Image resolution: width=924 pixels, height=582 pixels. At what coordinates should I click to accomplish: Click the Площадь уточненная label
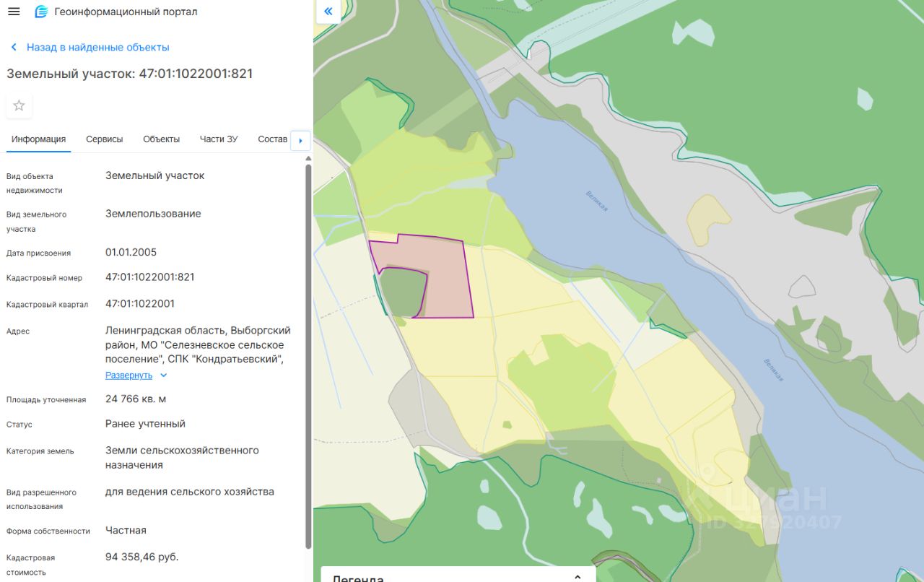(46, 400)
